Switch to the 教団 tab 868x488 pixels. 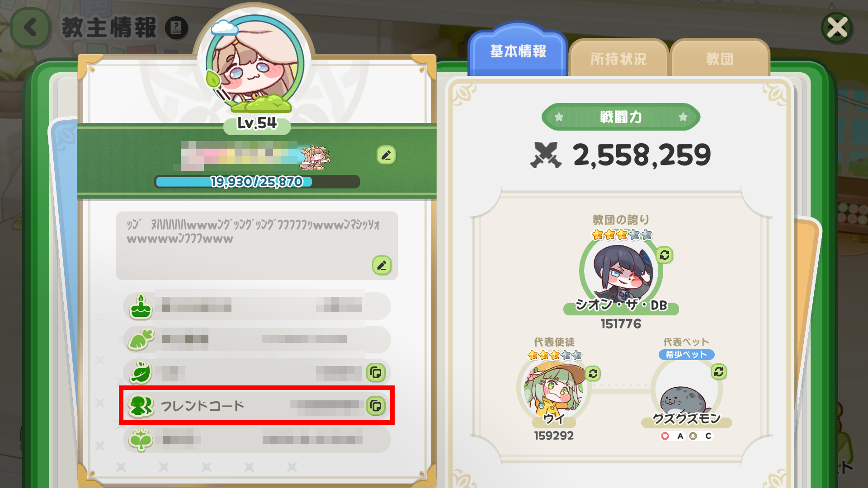pos(720,58)
